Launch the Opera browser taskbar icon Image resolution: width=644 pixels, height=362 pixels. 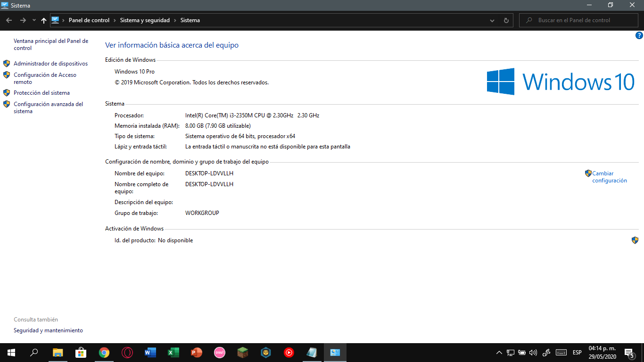127,353
